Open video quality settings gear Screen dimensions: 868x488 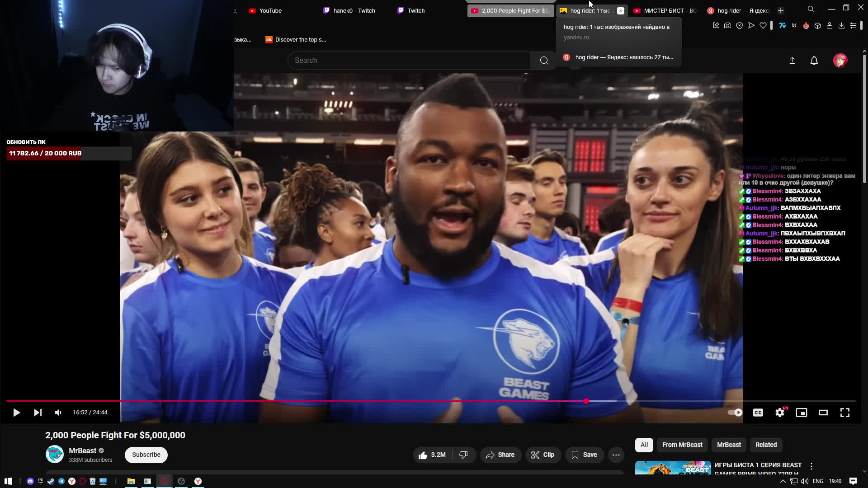tap(780, 413)
